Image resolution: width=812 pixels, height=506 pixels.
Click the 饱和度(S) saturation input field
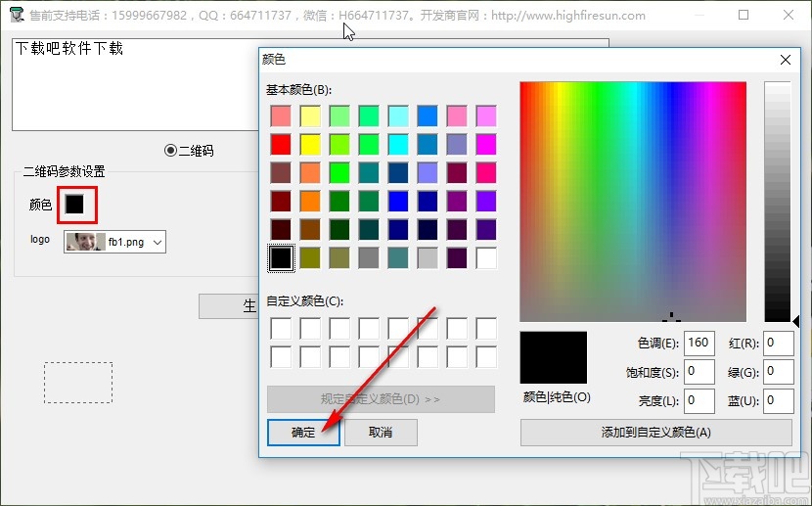[x=699, y=372]
